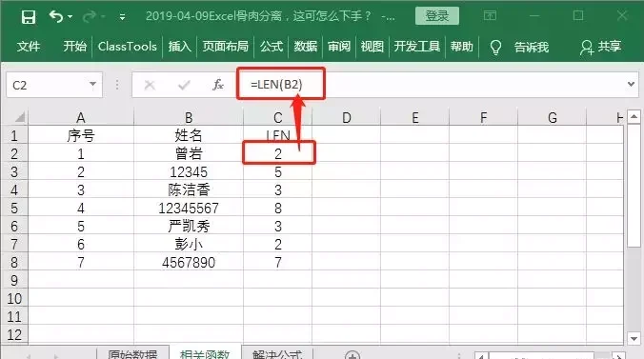Viewport: 644px width, 359px height.
Task: Switch to the 相关函数 sheet tab
Action: (x=205, y=353)
